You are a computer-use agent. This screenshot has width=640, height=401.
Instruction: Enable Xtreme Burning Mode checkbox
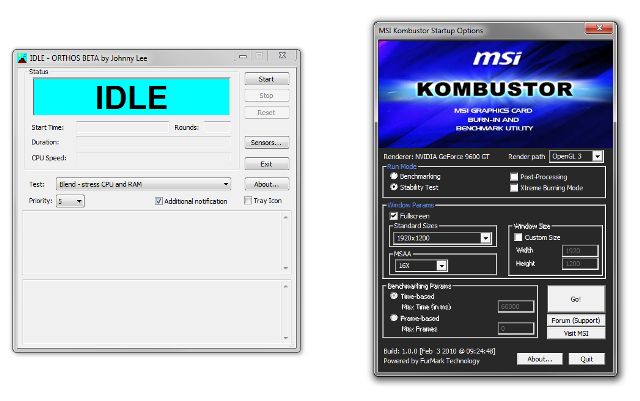pos(514,188)
